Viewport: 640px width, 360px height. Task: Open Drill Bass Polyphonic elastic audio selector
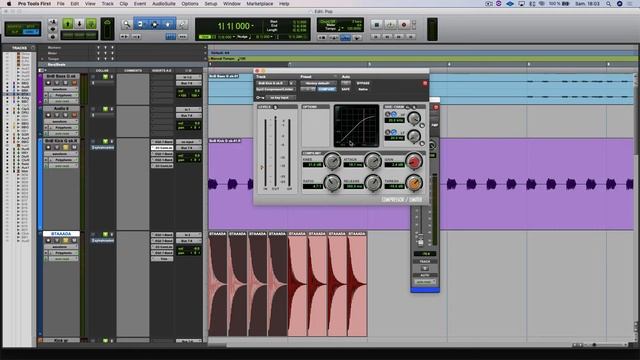pos(64,95)
